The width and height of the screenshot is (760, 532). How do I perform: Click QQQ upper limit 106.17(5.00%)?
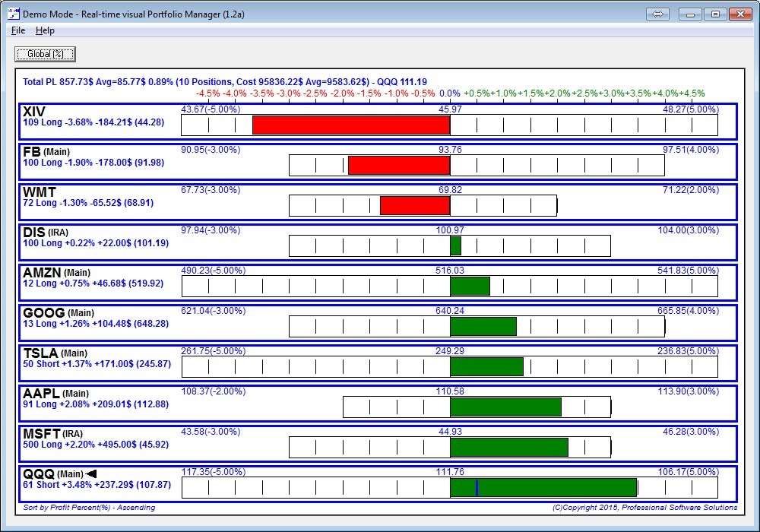tap(689, 471)
